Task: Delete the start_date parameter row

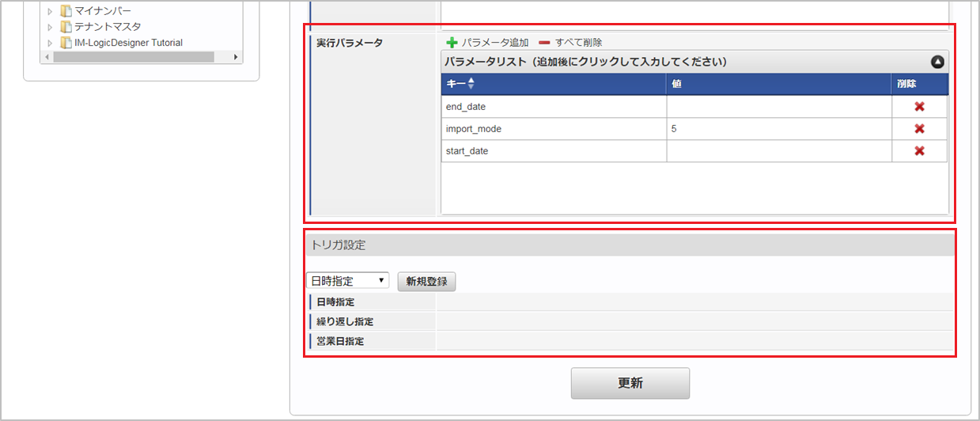Action: [919, 151]
